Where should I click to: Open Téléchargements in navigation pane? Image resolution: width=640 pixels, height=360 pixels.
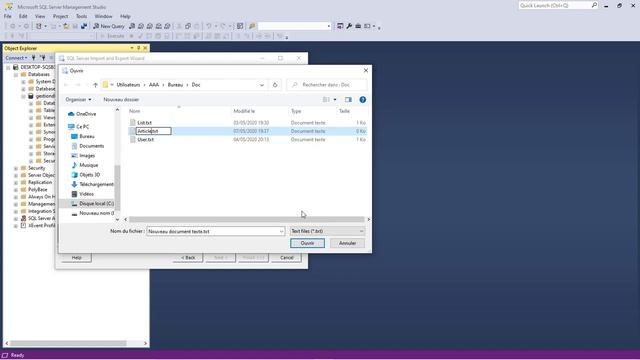(92, 184)
